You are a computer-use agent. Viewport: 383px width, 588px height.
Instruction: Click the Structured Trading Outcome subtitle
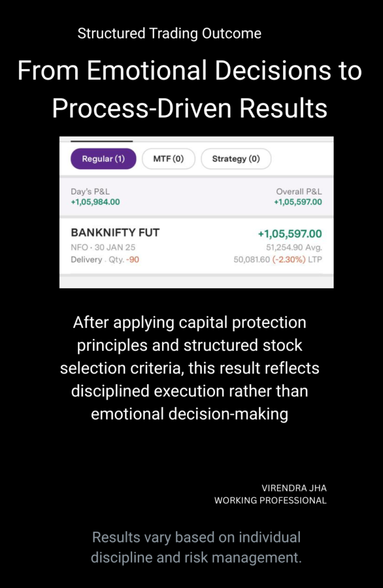tap(169, 34)
